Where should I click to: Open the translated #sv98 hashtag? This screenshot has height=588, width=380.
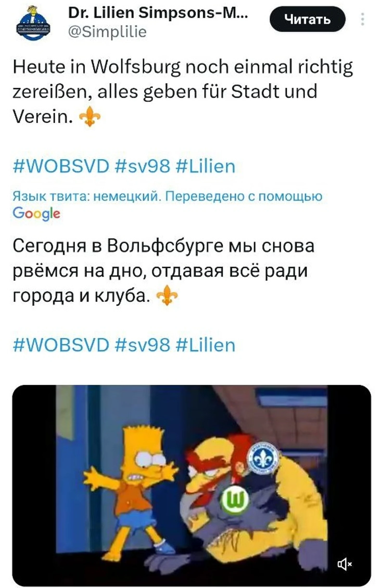[142, 345]
